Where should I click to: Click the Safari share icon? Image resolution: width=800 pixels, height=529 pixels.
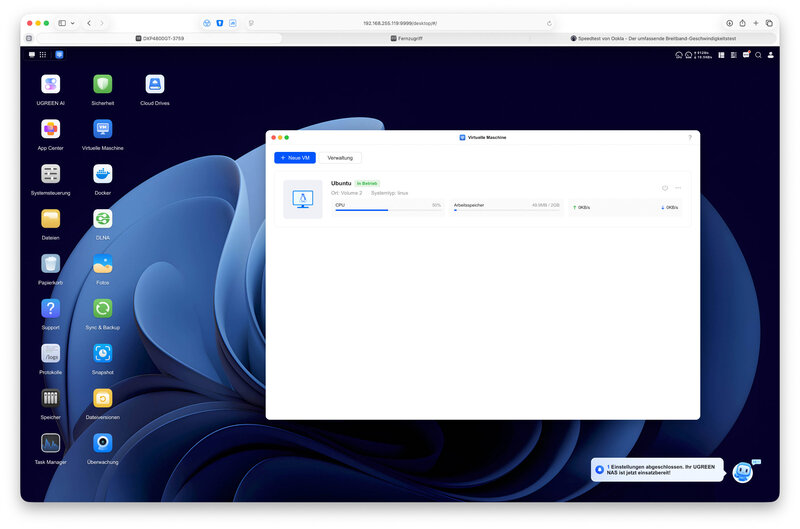click(x=742, y=23)
